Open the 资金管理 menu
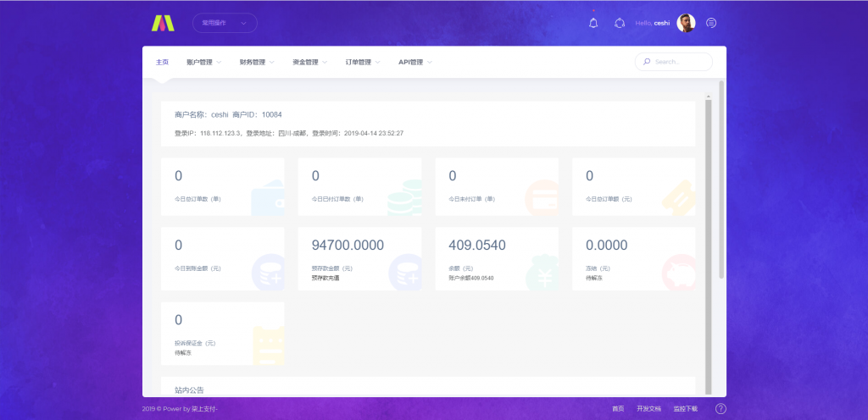The width and height of the screenshot is (868, 420). [x=309, y=62]
